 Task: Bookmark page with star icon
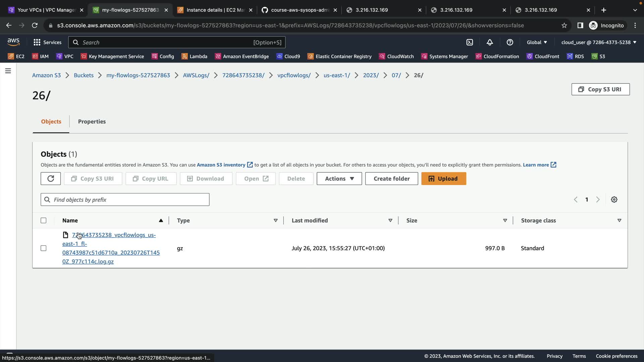564,25
